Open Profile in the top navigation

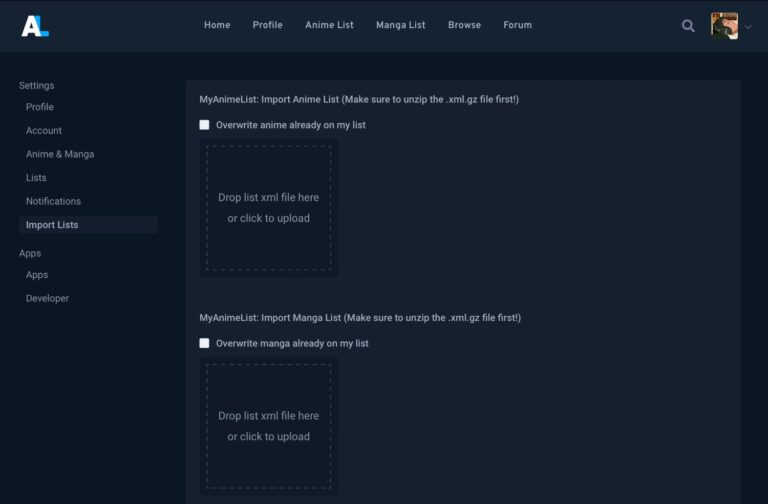tap(267, 25)
